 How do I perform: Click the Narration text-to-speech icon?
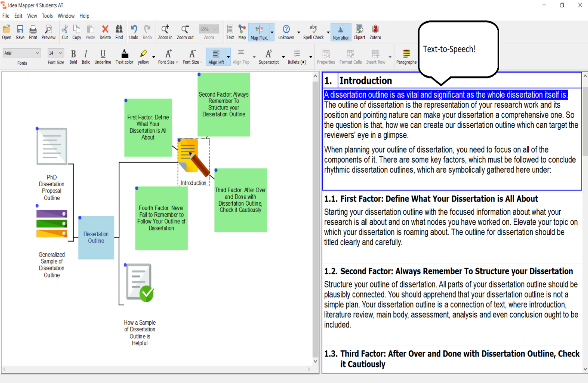tap(341, 32)
